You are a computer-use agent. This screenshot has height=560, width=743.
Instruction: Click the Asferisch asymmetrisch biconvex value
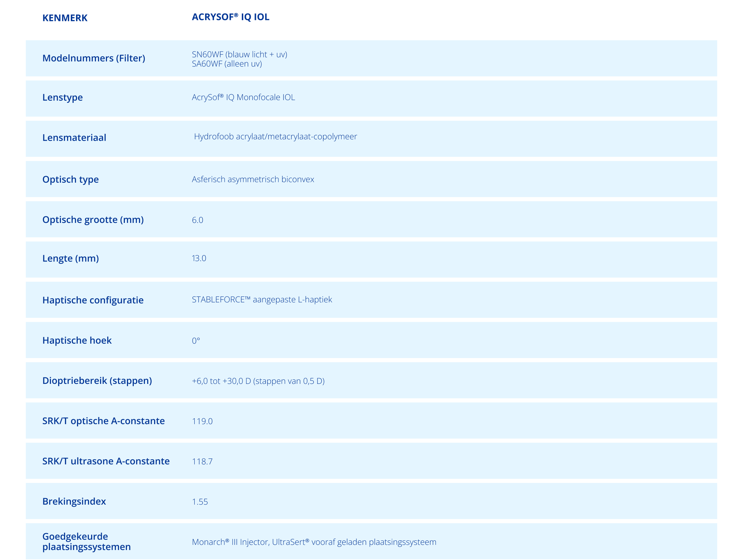253,179
